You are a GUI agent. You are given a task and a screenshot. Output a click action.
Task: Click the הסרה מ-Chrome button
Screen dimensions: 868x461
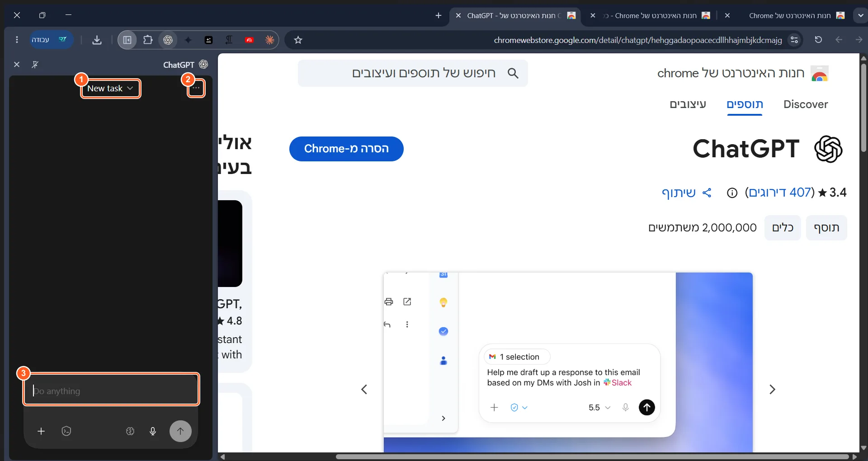tap(346, 149)
